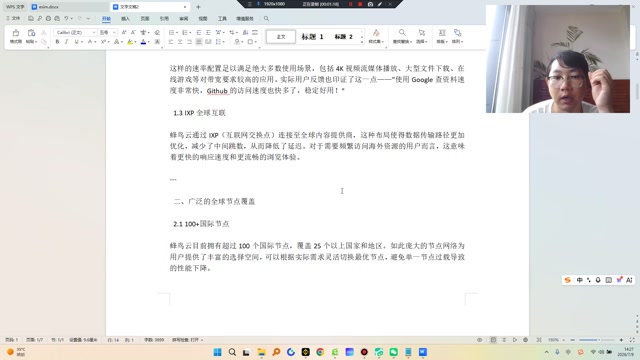Image resolution: width=640 pixels, height=360 pixels.
Task: Stop the screen recording red square
Action: tap(360, 4)
